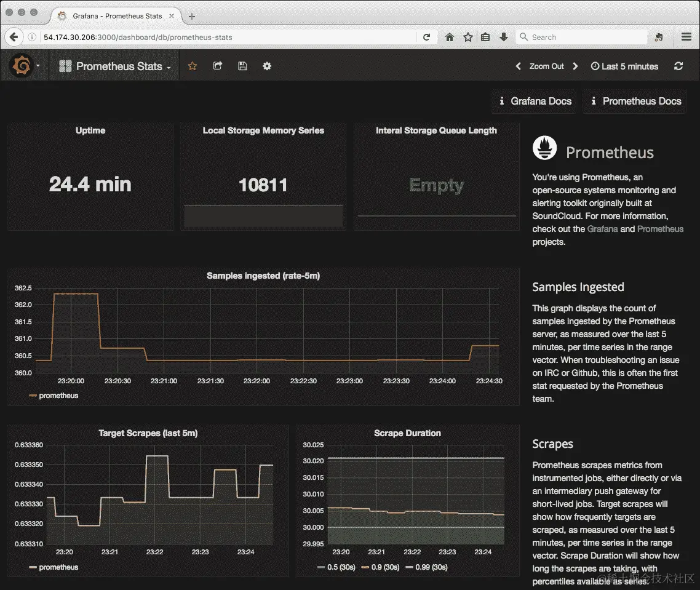
Task: Click the left arrow to shift time back
Action: click(519, 66)
